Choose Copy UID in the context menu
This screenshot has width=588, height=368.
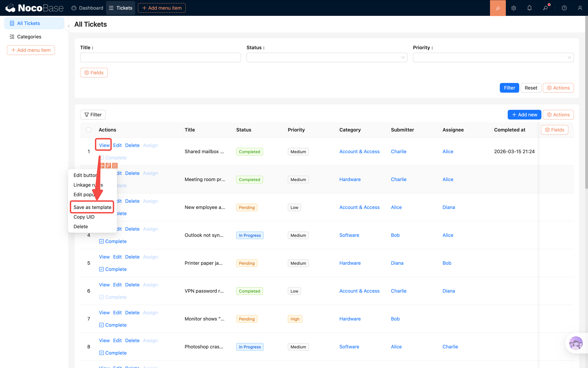84,217
